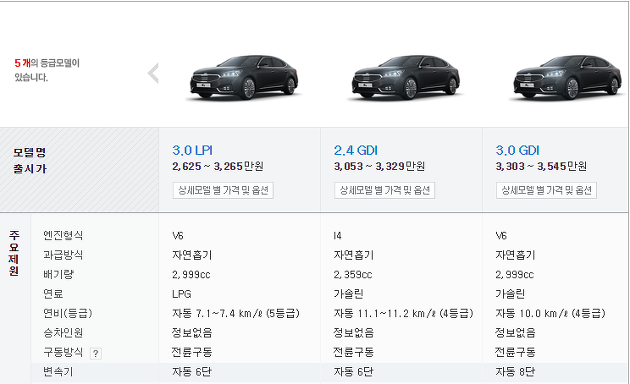The width and height of the screenshot is (630, 384).
Task: Click the 2.4 GDI fuel economy value
Action: pos(403,313)
